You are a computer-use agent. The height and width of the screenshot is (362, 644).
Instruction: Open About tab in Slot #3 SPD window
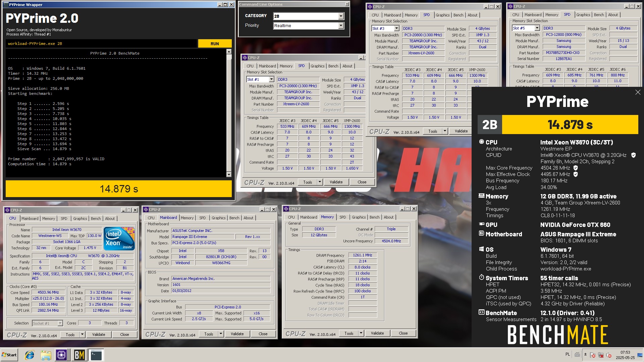472,15
